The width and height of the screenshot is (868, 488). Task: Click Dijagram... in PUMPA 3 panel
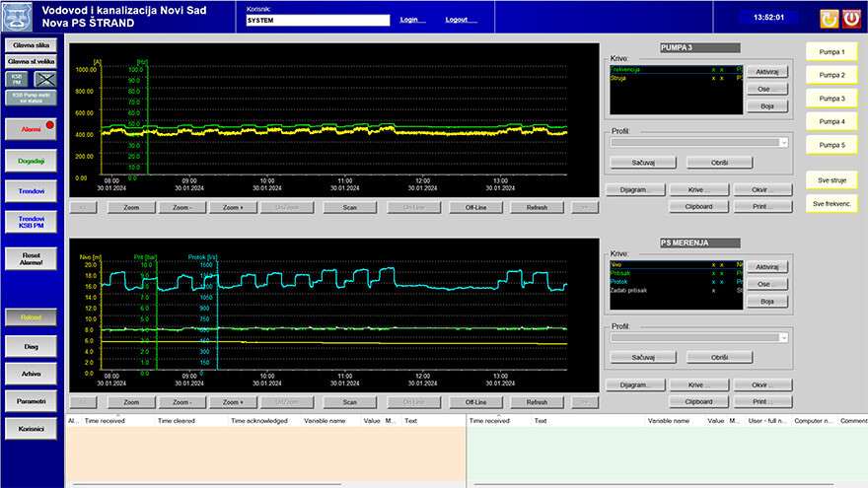(x=635, y=189)
